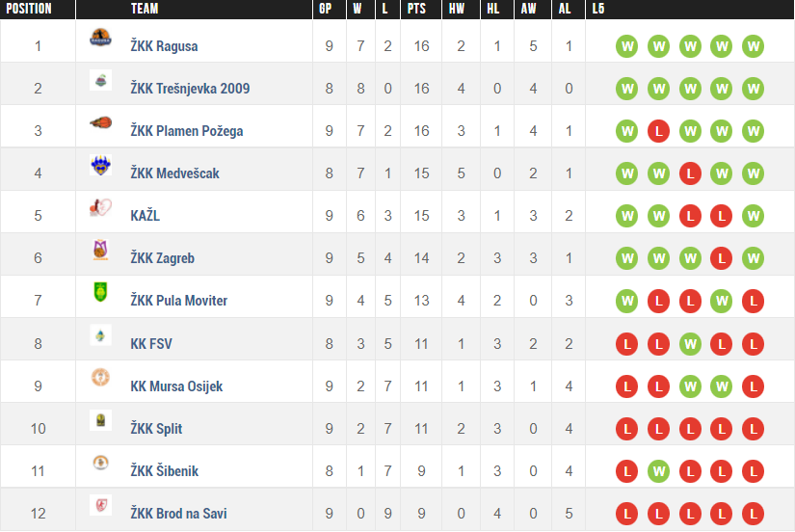Click the TEAM column header
This screenshot has width=795, height=532.
[x=145, y=9]
